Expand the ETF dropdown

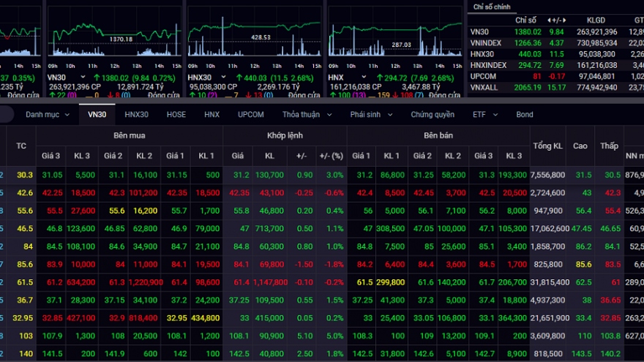click(485, 115)
